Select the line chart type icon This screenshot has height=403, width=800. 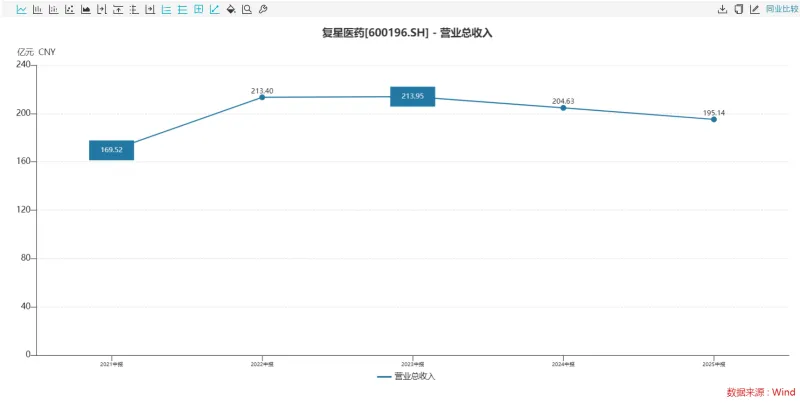[x=22, y=9]
